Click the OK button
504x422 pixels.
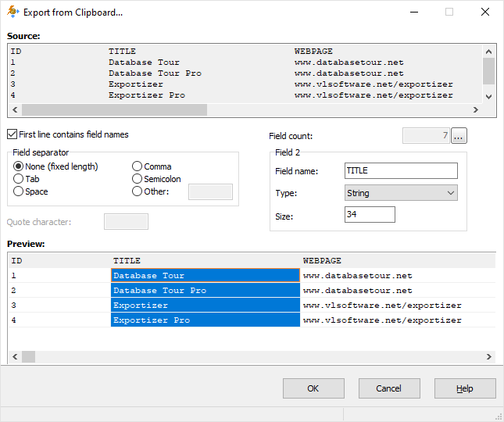click(313, 388)
